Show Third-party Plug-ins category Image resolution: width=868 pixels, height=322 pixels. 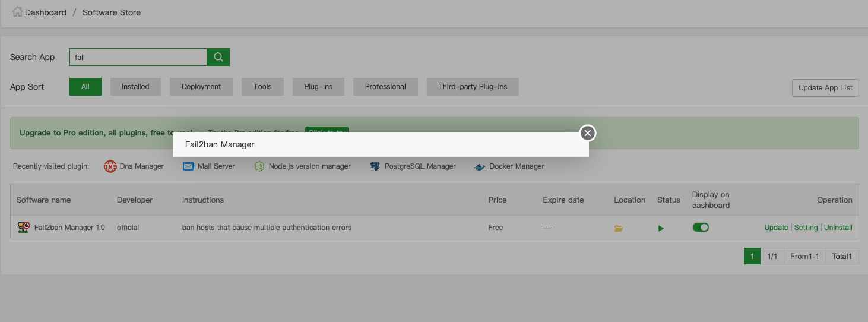click(x=473, y=87)
